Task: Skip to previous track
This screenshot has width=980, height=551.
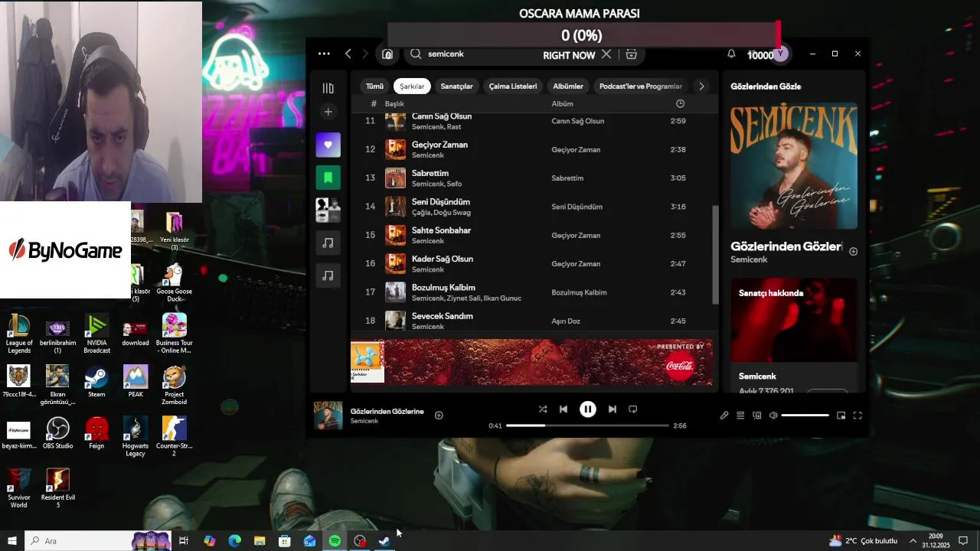Action: 563,409
